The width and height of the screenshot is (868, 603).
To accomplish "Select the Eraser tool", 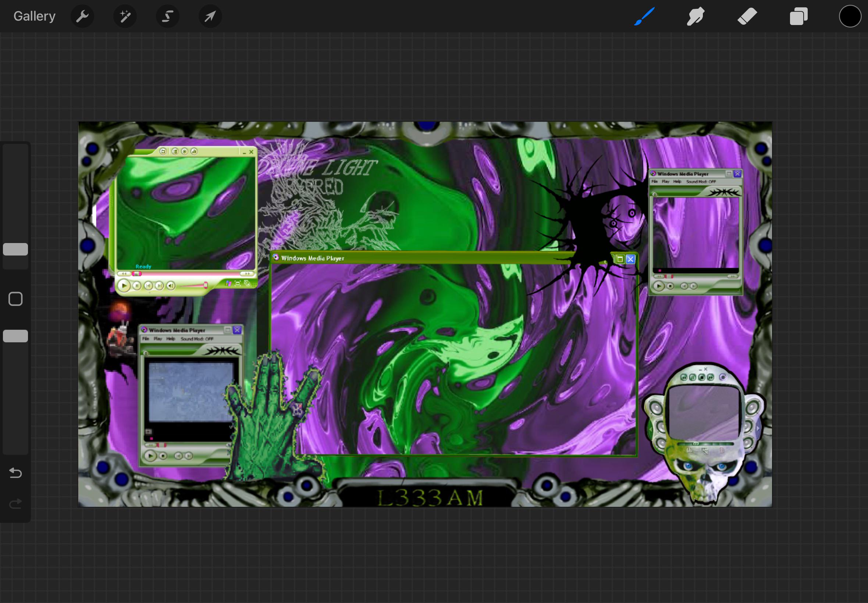I will (x=747, y=16).
